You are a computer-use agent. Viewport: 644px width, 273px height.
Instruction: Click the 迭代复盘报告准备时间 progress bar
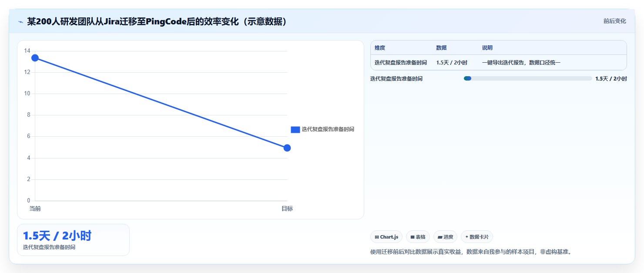pos(528,78)
